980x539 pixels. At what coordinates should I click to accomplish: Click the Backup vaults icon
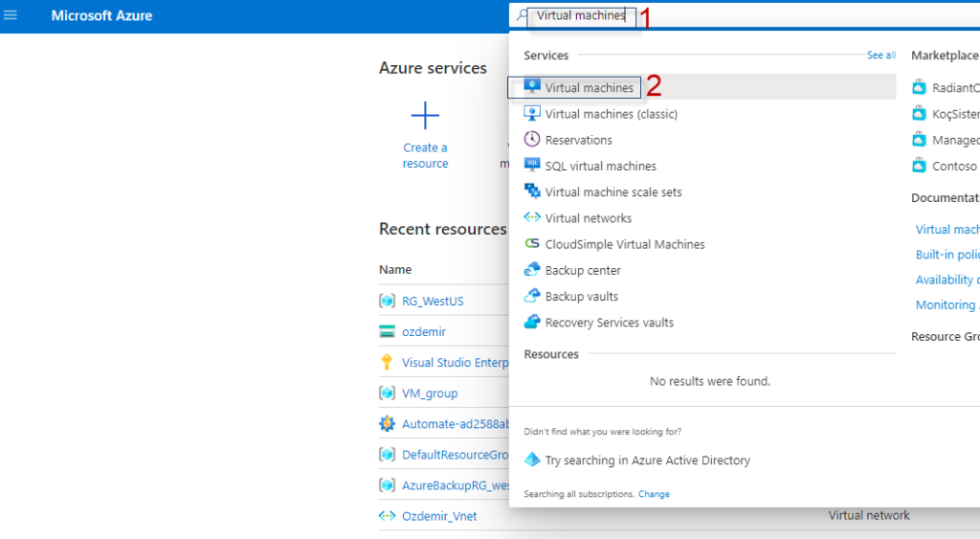point(532,295)
